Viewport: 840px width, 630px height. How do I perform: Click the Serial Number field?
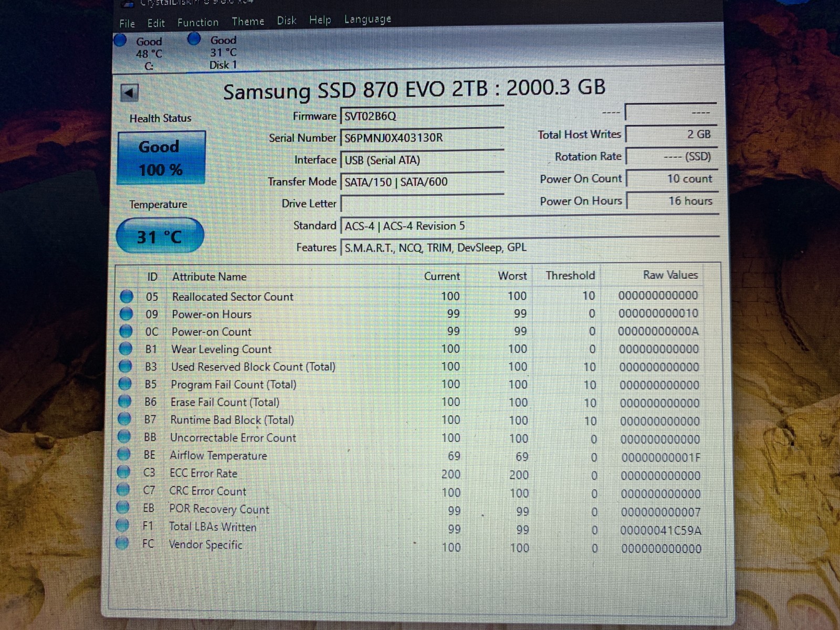(x=422, y=138)
